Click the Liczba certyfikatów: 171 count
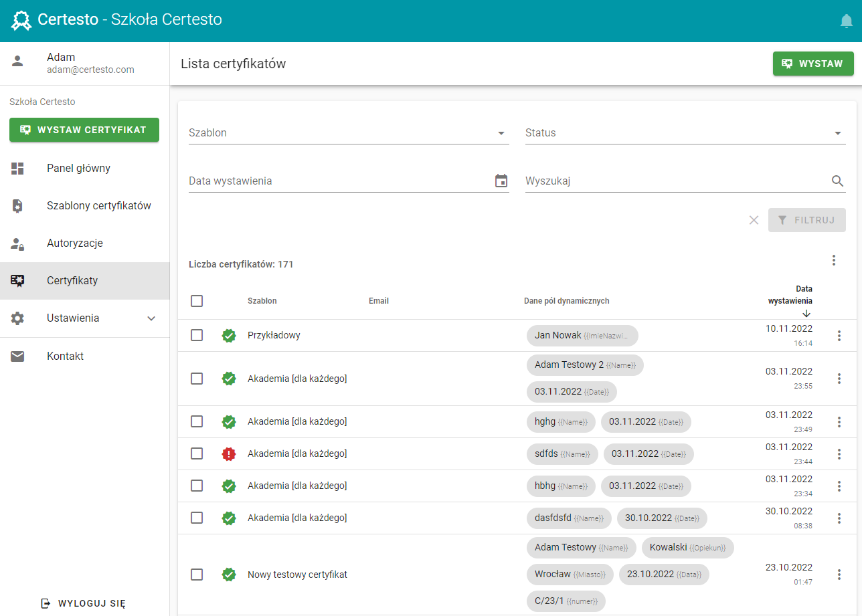Image resolution: width=862 pixels, height=616 pixels. [241, 264]
